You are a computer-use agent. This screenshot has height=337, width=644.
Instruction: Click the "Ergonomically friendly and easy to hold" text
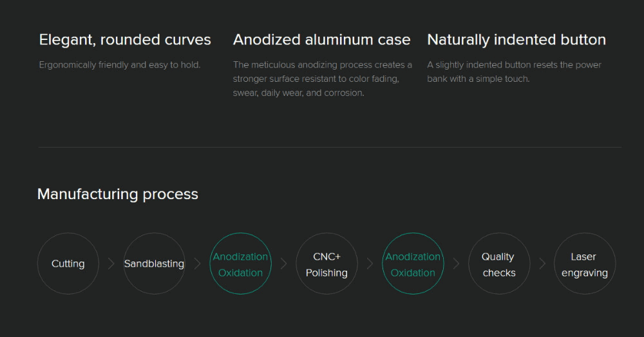click(120, 65)
